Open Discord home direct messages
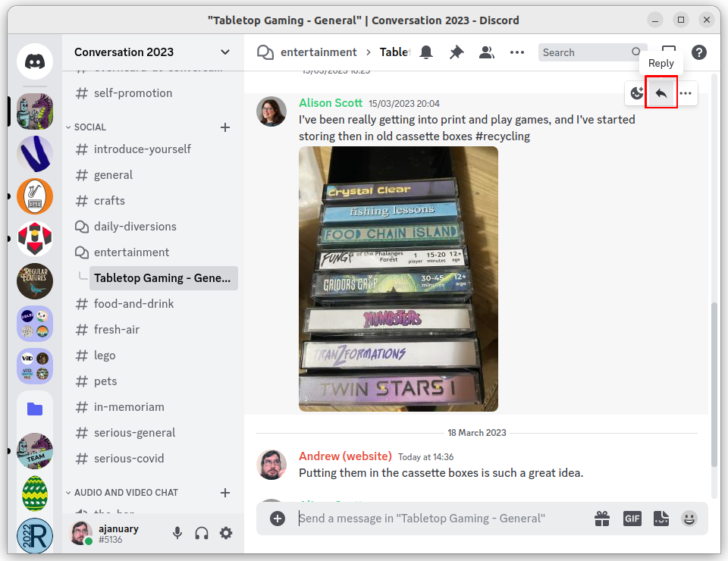 pyautogui.click(x=35, y=61)
